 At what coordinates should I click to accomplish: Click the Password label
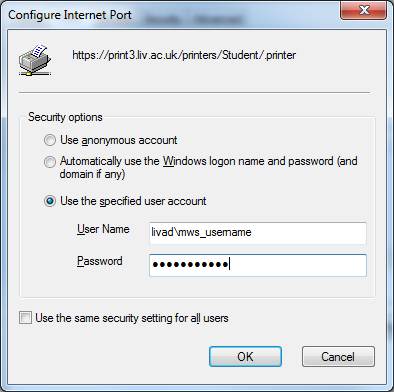tap(100, 261)
